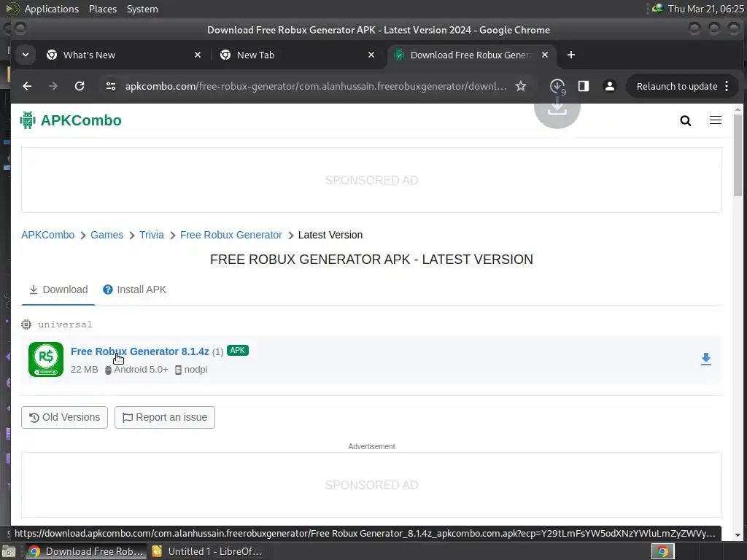
Task: Click Free Robux Generator breadcrumb link
Action: (x=231, y=235)
